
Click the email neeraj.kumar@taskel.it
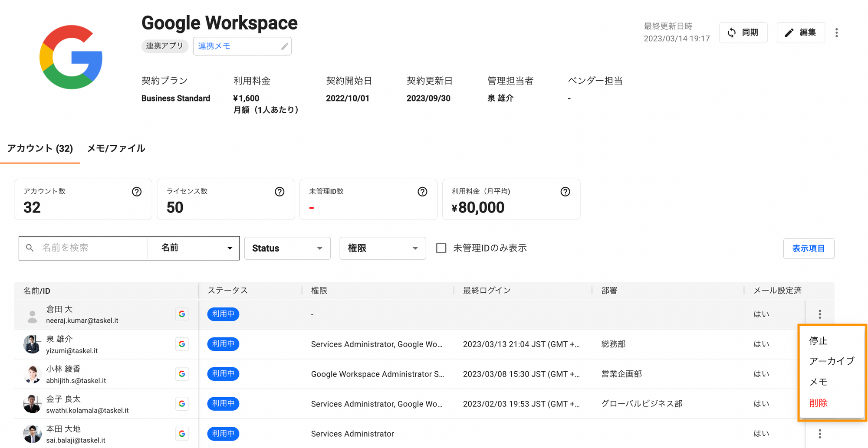(x=82, y=321)
